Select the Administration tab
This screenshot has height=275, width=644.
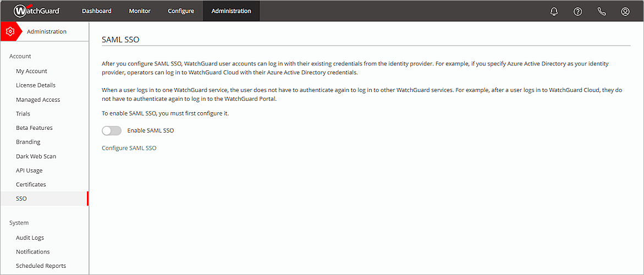point(231,11)
